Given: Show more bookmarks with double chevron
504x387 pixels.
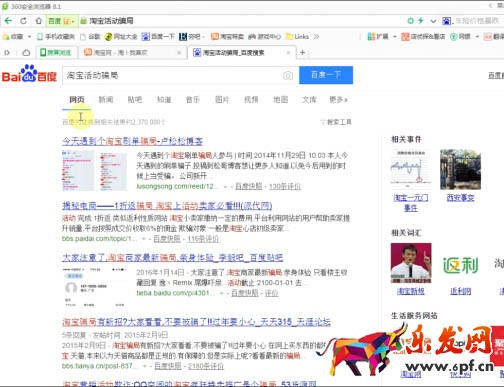Looking at the screenshot, I should pyautogui.click(x=316, y=37).
